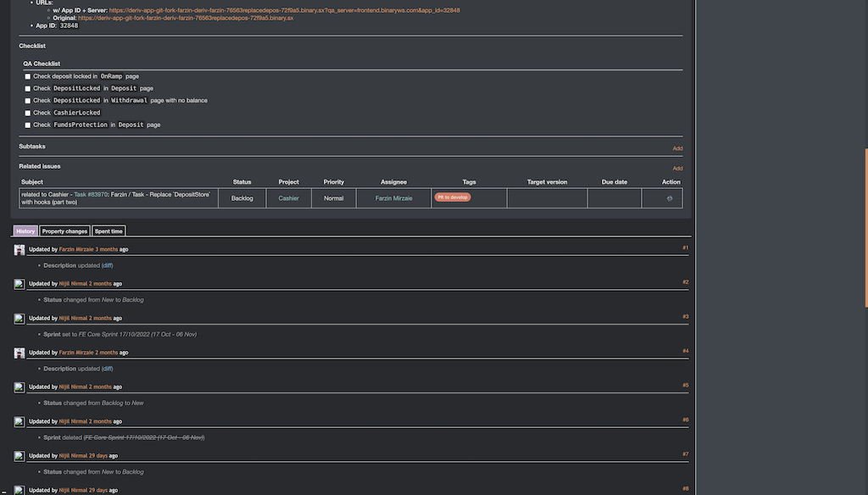Select the History tab

(25, 230)
